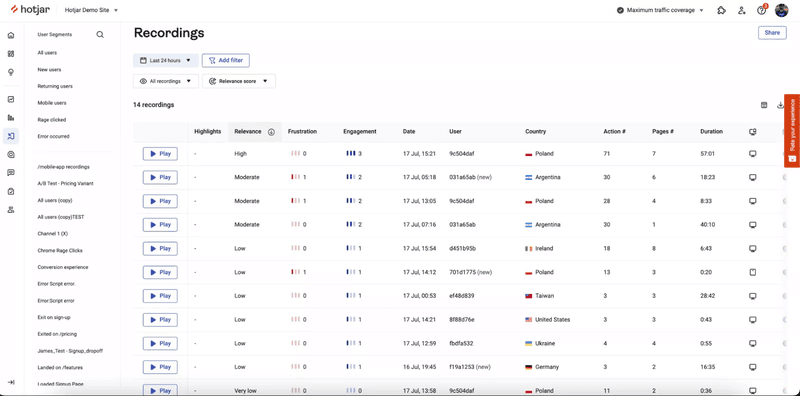Click the Add filter button
800x396 pixels.
226,60
